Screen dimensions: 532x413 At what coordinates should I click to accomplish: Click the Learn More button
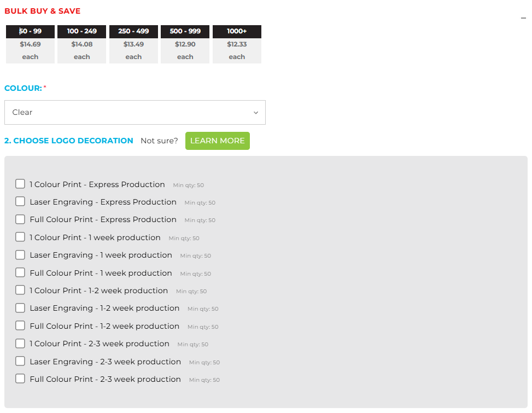[x=218, y=141]
